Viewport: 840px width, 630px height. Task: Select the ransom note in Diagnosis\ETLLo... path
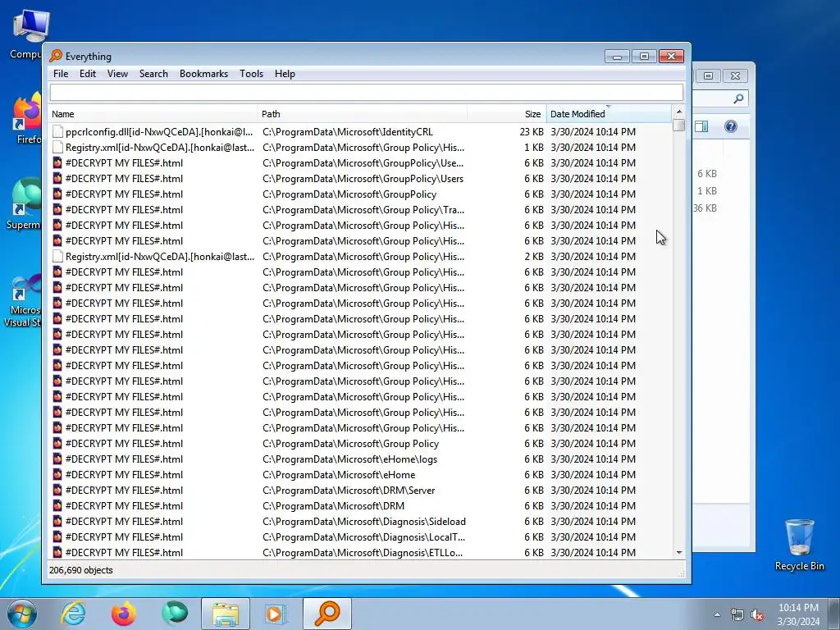pos(359,552)
